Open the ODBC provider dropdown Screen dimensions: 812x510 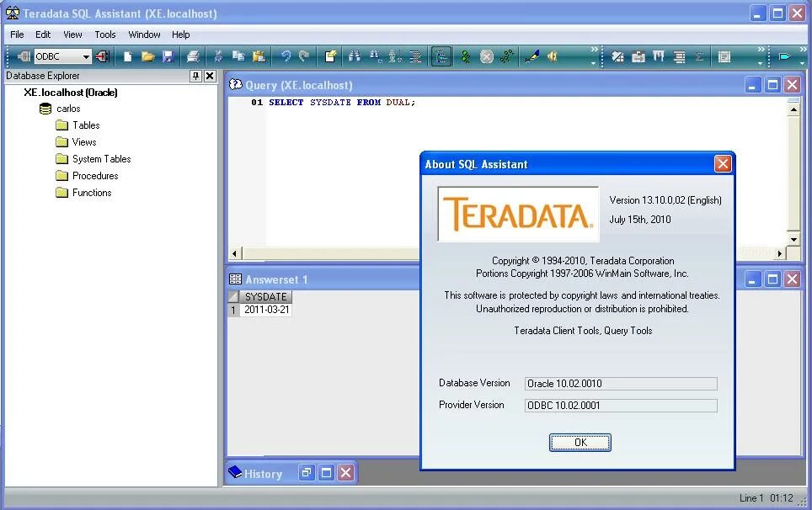pos(86,56)
